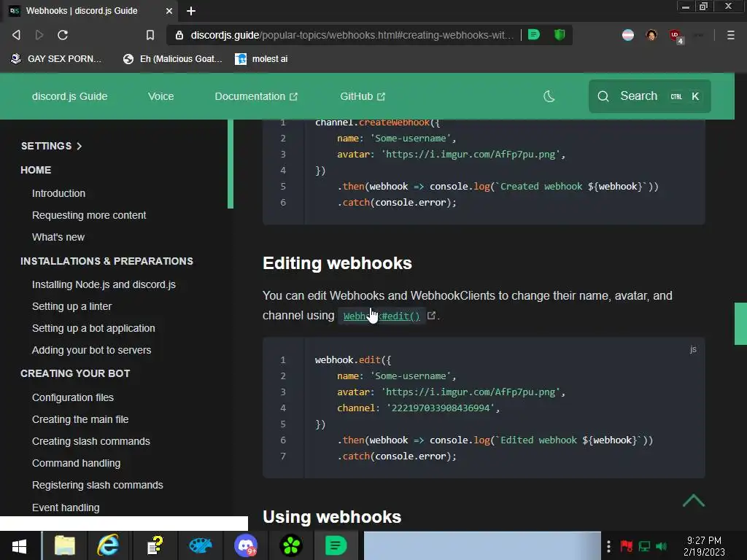The image size is (747, 560).
Task: Open the Introduction page
Action: coord(58,193)
